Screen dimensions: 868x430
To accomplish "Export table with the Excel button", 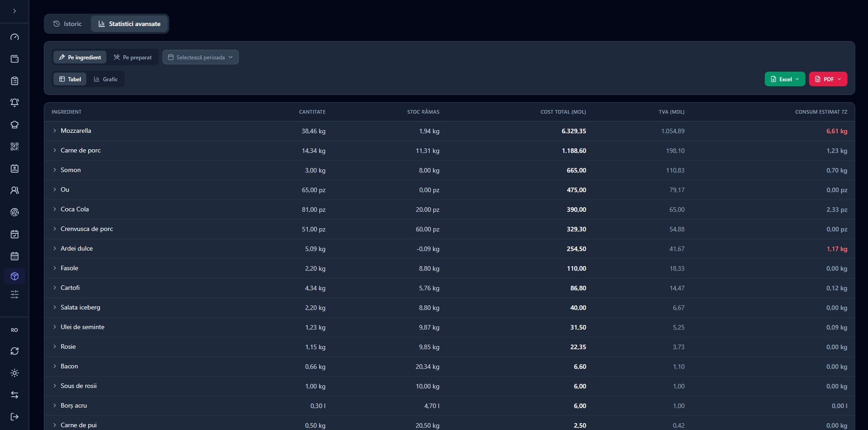I will coord(785,79).
